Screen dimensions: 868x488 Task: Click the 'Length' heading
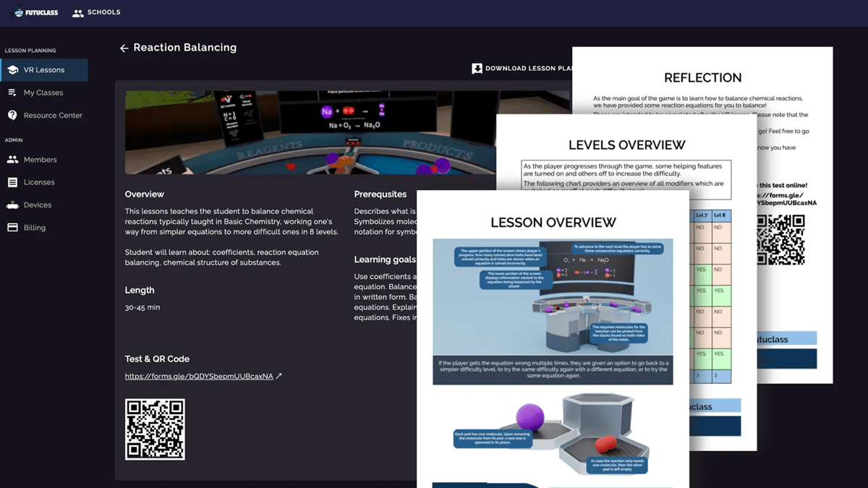(x=140, y=290)
